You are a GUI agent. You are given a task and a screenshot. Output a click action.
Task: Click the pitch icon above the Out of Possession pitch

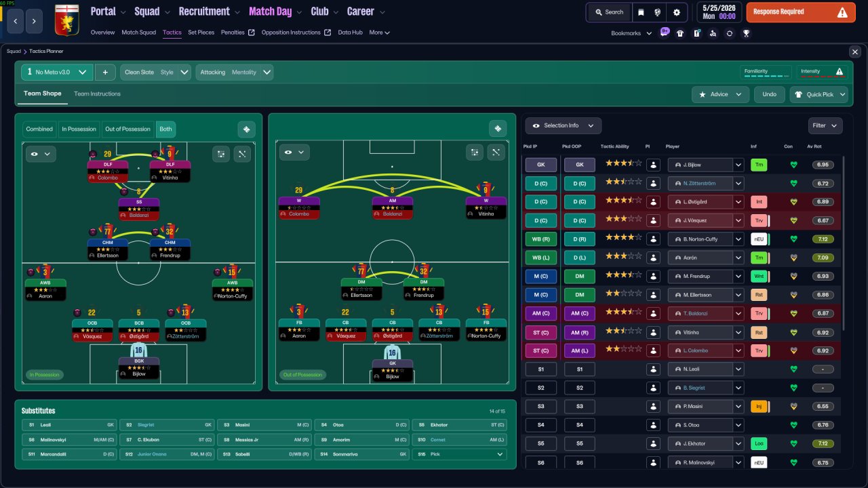tap(498, 129)
